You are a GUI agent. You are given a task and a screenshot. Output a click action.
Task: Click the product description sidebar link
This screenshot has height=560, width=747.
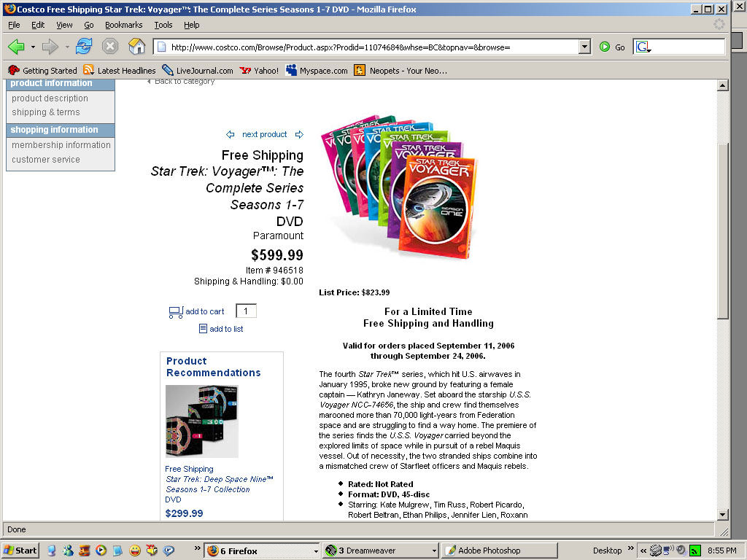50,98
